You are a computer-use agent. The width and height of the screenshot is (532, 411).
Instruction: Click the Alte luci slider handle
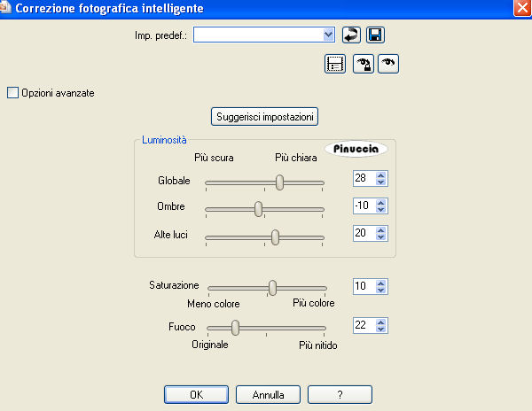276,237
